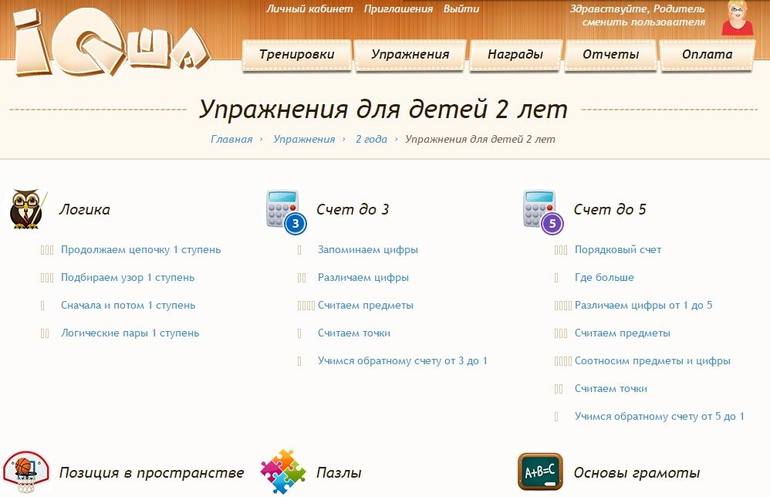Viewport: 770px width, 497px height.
Task: Switch to the Упражнения tab
Action: click(409, 54)
